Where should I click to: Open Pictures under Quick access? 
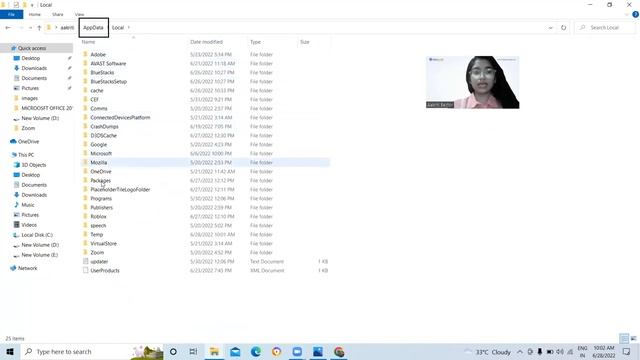[30, 88]
